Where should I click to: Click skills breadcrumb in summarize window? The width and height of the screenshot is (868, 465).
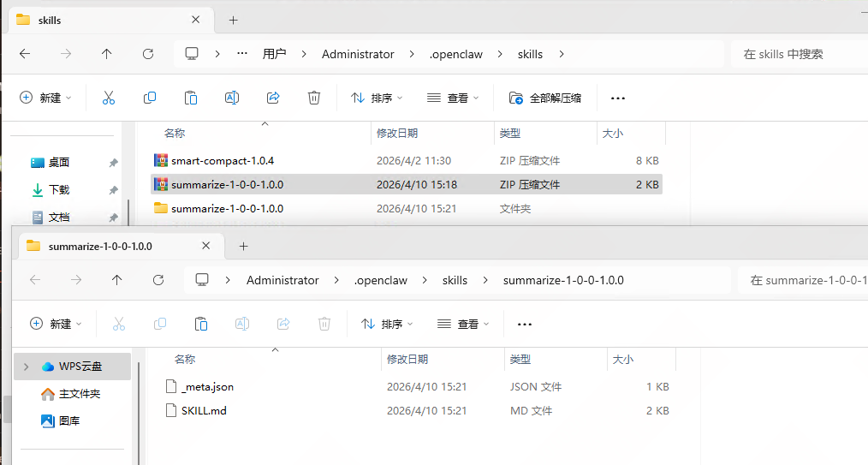(x=455, y=280)
